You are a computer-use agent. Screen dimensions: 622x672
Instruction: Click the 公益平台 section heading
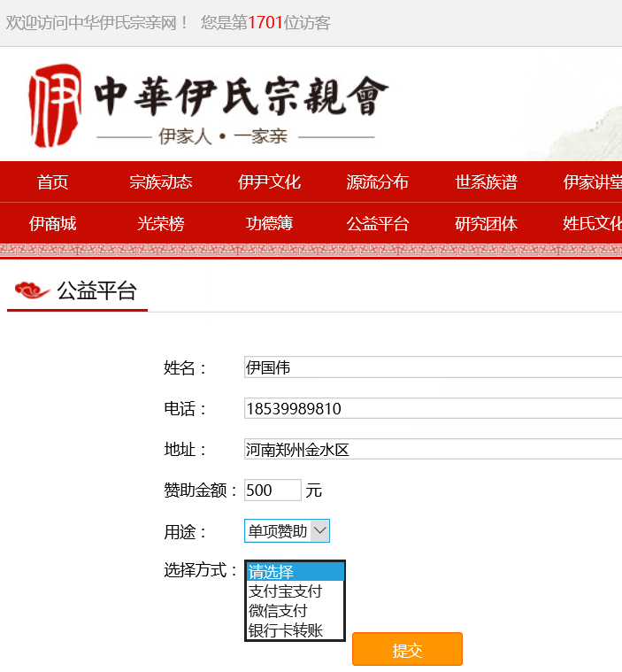97,291
